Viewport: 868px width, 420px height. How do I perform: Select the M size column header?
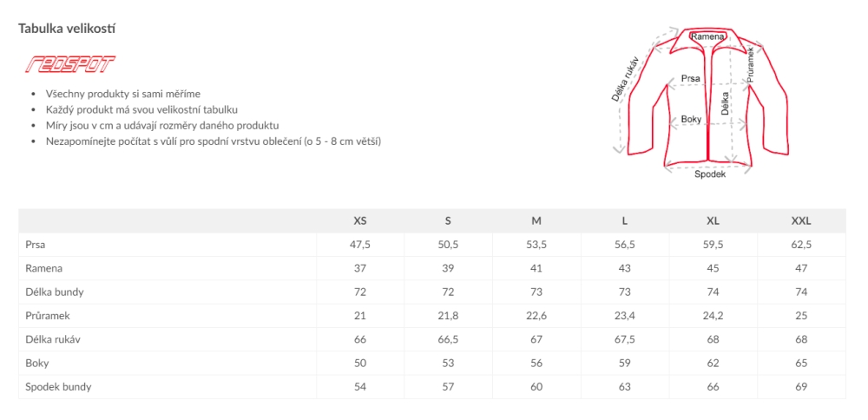[x=536, y=221]
